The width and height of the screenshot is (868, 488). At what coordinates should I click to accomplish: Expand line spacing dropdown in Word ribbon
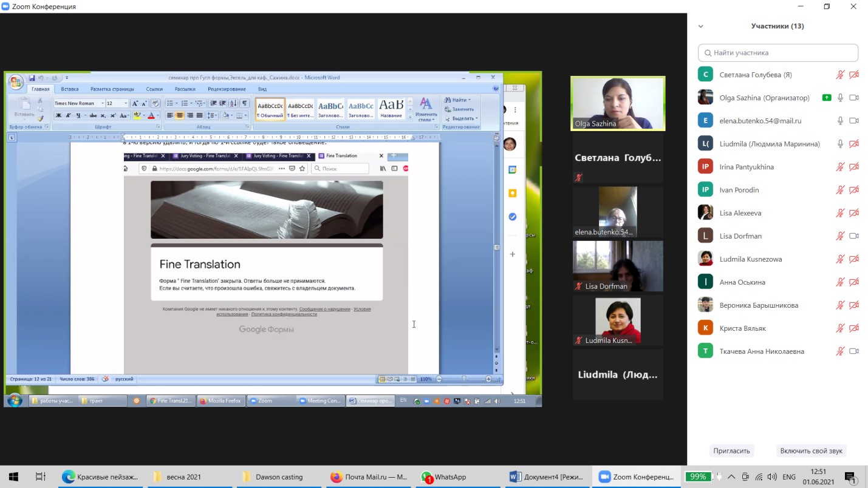[216, 115]
